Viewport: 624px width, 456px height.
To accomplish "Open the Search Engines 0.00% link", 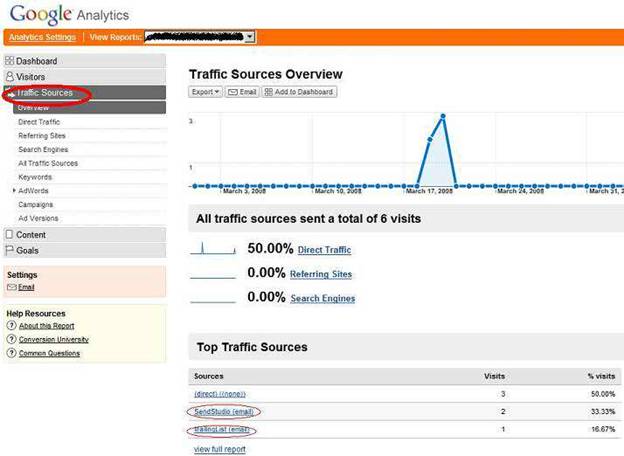I will [x=323, y=298].
